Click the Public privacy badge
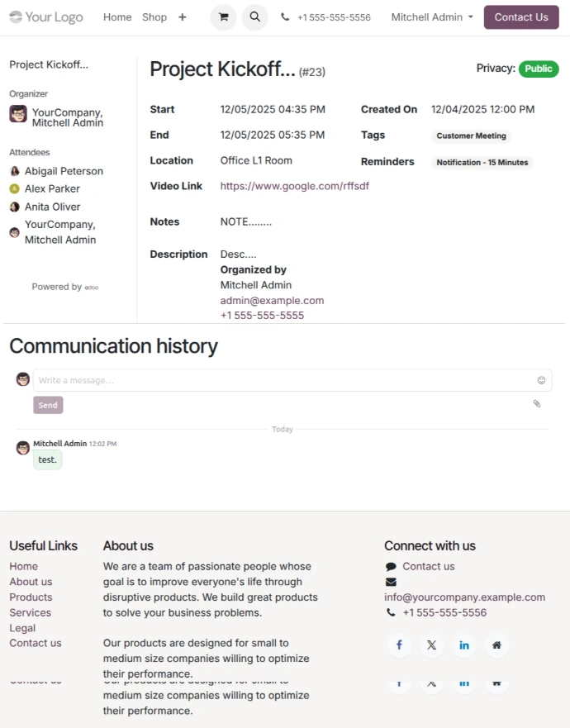Image resolution: width=570 pixels, height=728 pixels. [x=539, y=69]
